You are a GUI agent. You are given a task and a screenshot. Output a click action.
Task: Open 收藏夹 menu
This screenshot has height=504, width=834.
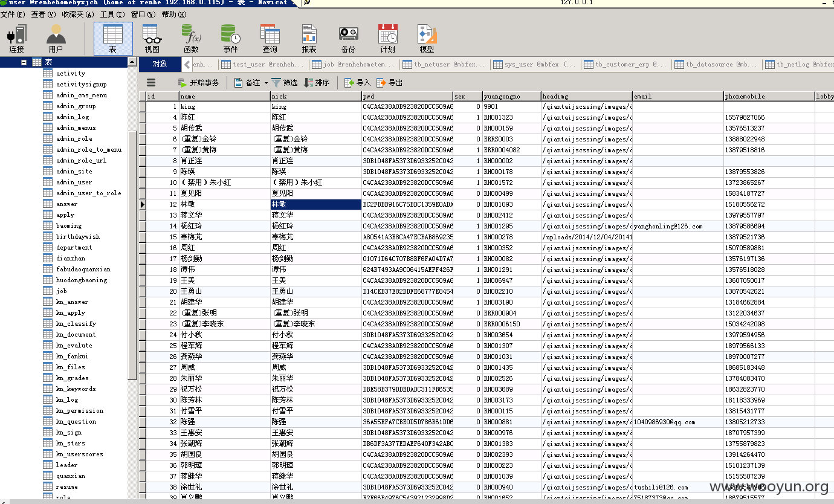point(79,15)
